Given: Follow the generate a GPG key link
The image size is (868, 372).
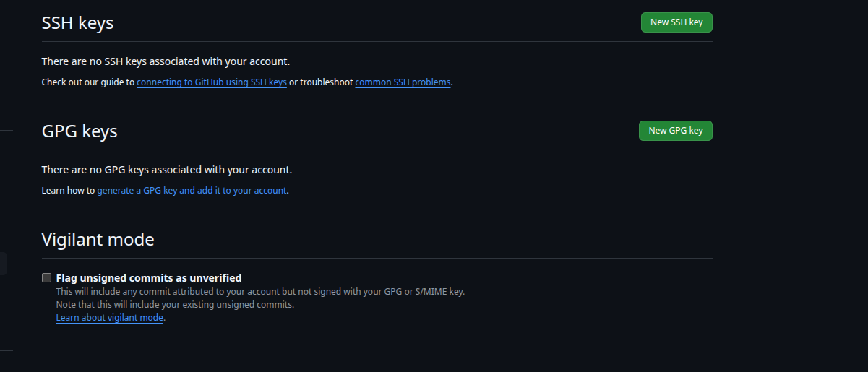Looking at the screenshot, I should [x=192, y=191].
